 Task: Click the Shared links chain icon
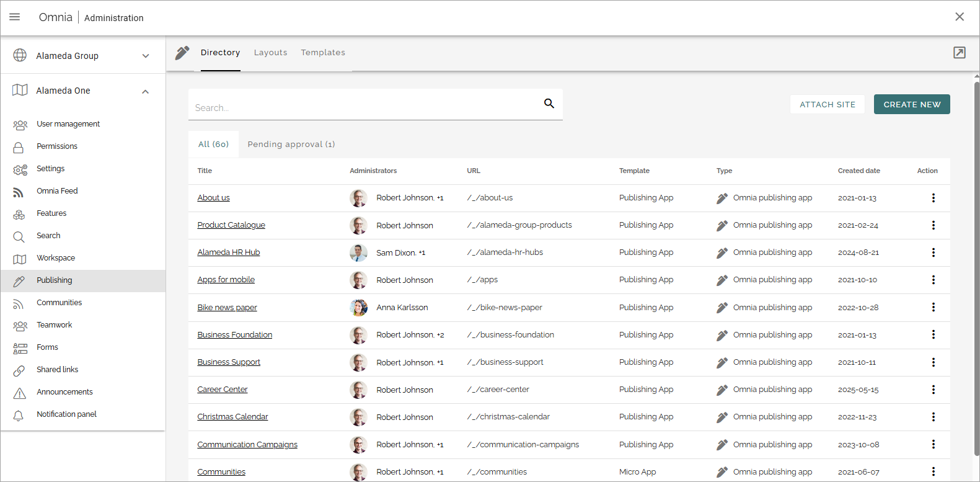pos(19,370)
